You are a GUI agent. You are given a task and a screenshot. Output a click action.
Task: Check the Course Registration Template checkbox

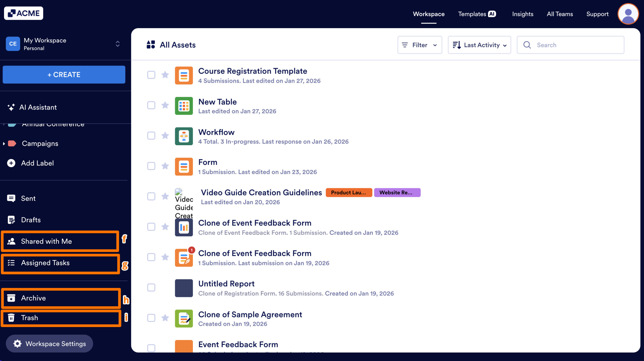click(151, 75)
